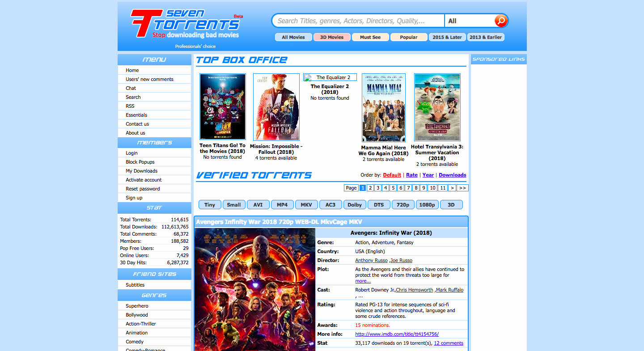Jump to last page with '>>'
The image size is (644, 351).
[x=463, y=188]
